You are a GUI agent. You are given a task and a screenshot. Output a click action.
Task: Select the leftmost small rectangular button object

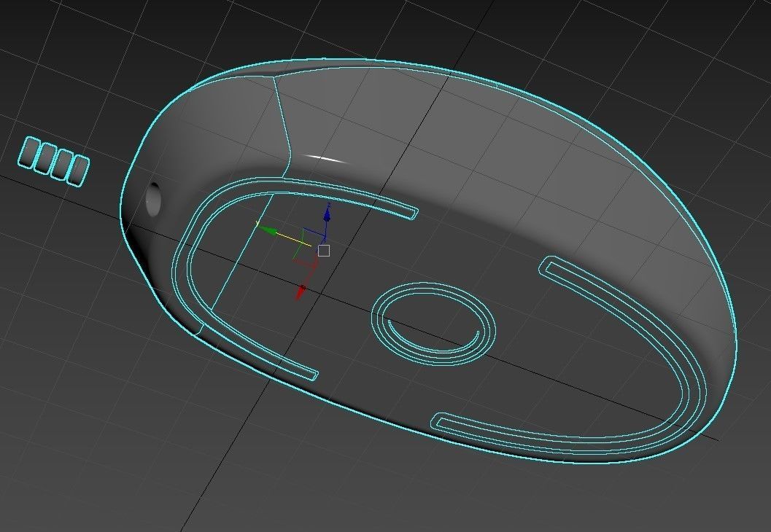click(x=29, y=152)
